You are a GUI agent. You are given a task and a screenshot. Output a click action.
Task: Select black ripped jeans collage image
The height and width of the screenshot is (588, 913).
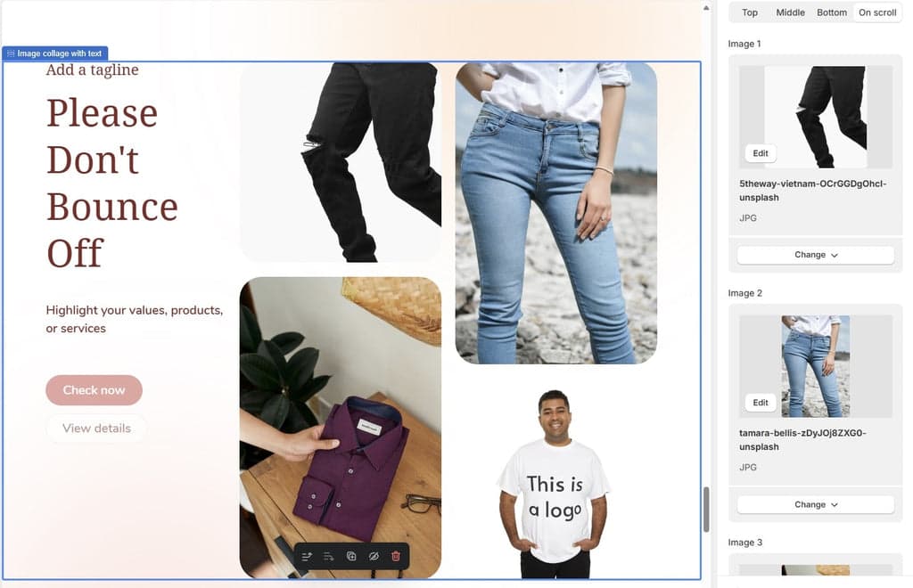pos(341,161)
